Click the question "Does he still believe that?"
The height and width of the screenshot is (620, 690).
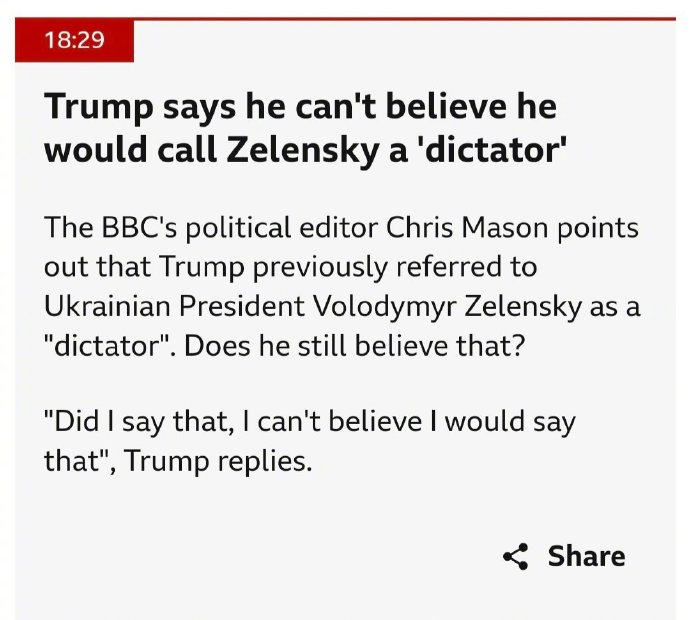(x=355, y=345)
